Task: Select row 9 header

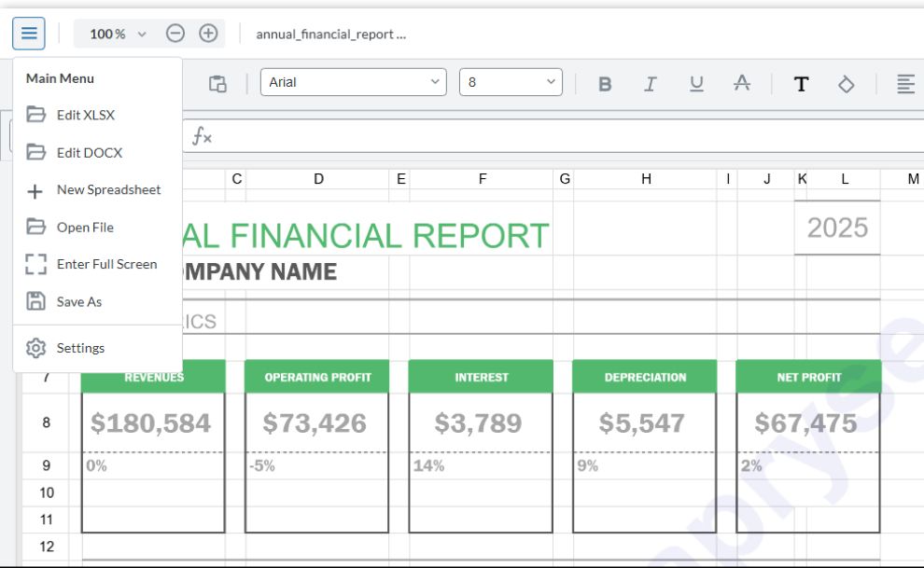Action: (46, 465)
